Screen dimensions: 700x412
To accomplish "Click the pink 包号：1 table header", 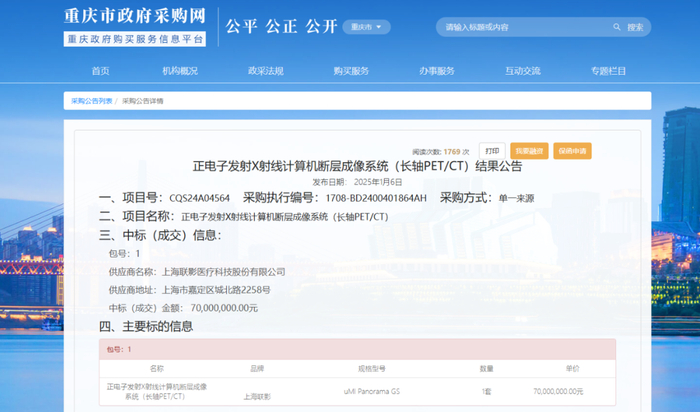I will coord(357,349).
